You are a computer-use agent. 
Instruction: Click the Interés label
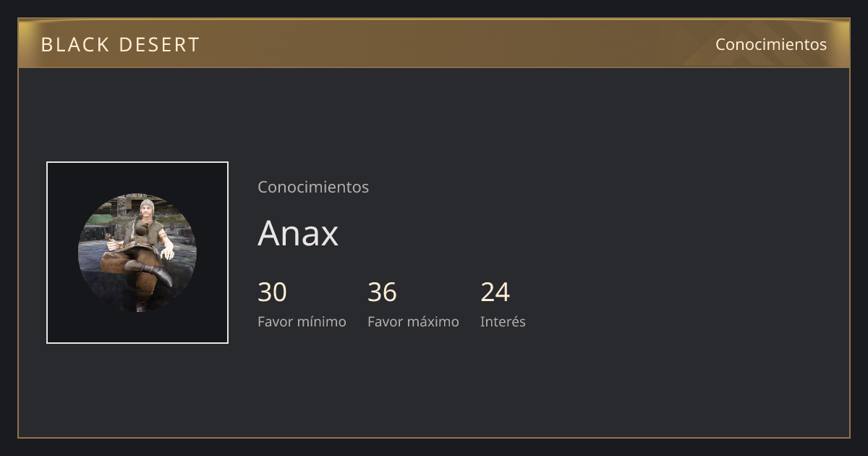pyautogui.click(x=503, y=321)
